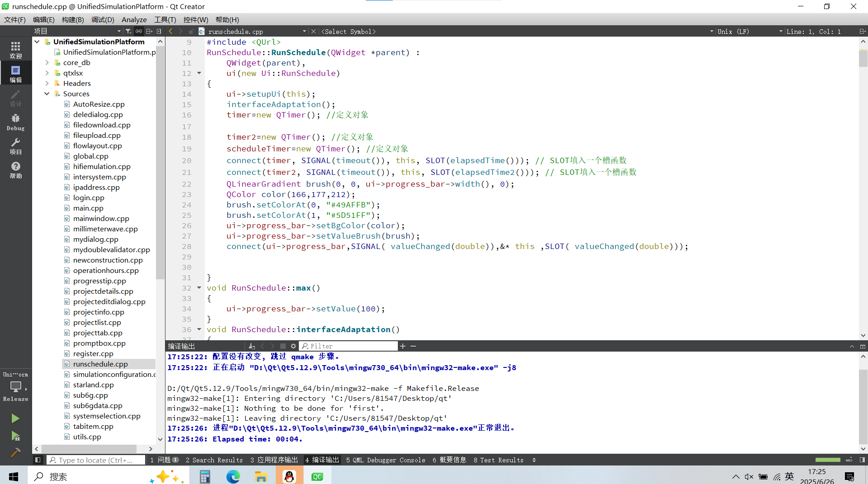Click the Filter field in compile output

pyautogui.click(x=349, y=346)
